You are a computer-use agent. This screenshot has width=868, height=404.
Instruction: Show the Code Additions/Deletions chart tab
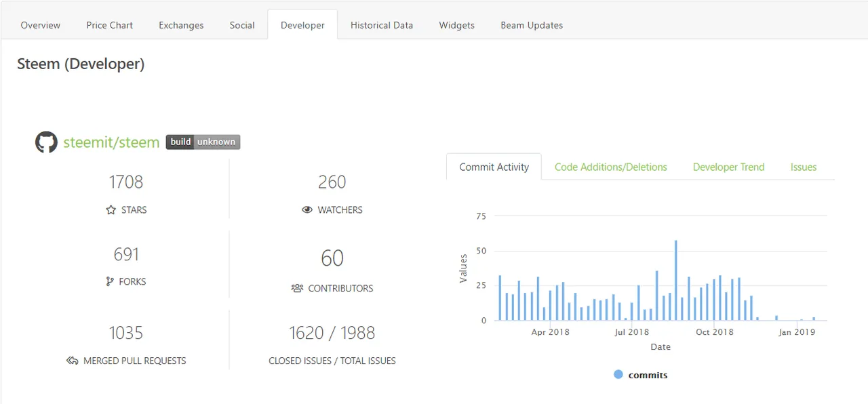pos(611,167)
